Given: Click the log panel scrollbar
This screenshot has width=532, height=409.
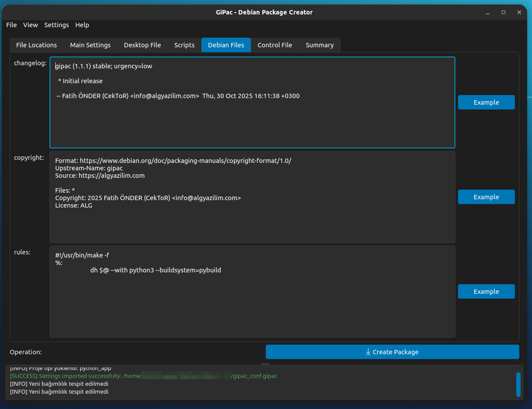Looking at the screenshot, I should pos(518,384).
